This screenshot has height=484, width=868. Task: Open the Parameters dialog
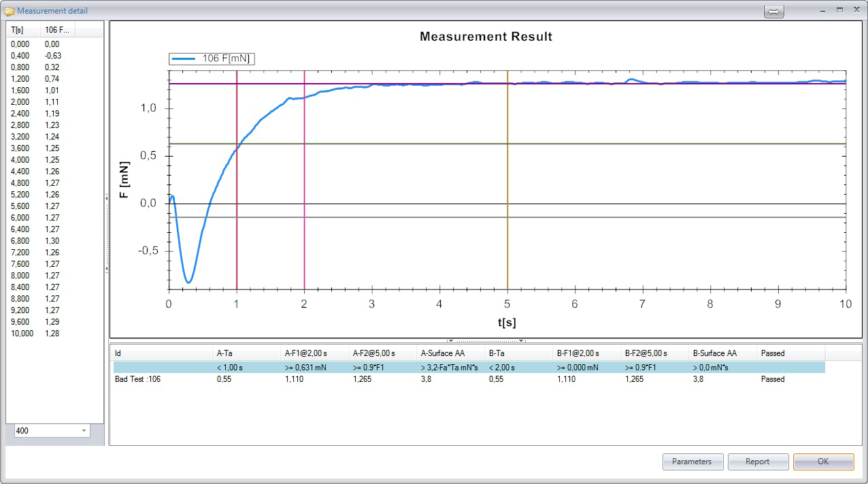coord(691,462)
